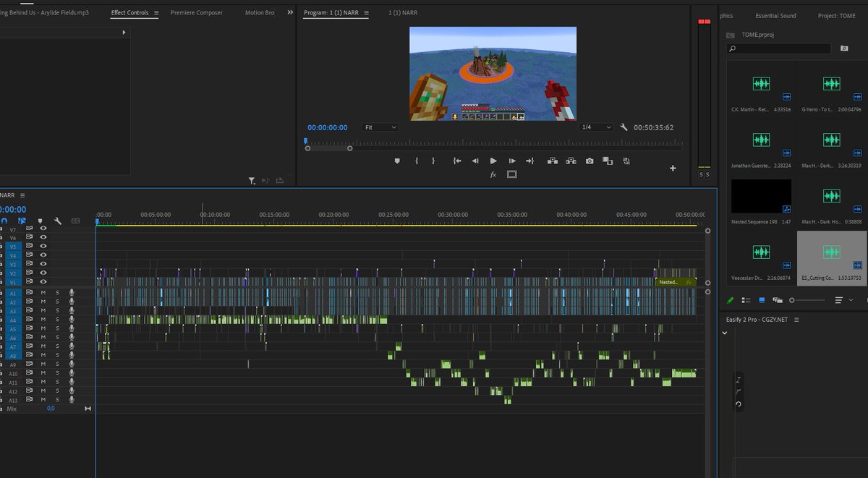
Task: Click the Add Marker icon below the preview
Action: coord(396,160)
